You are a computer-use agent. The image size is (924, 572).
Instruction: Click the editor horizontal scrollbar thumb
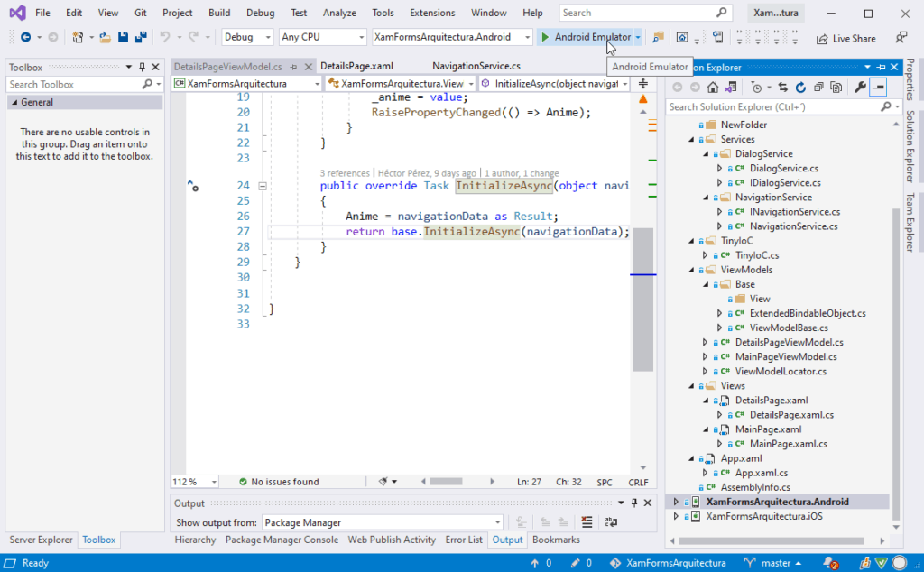[x=446, y=481]
